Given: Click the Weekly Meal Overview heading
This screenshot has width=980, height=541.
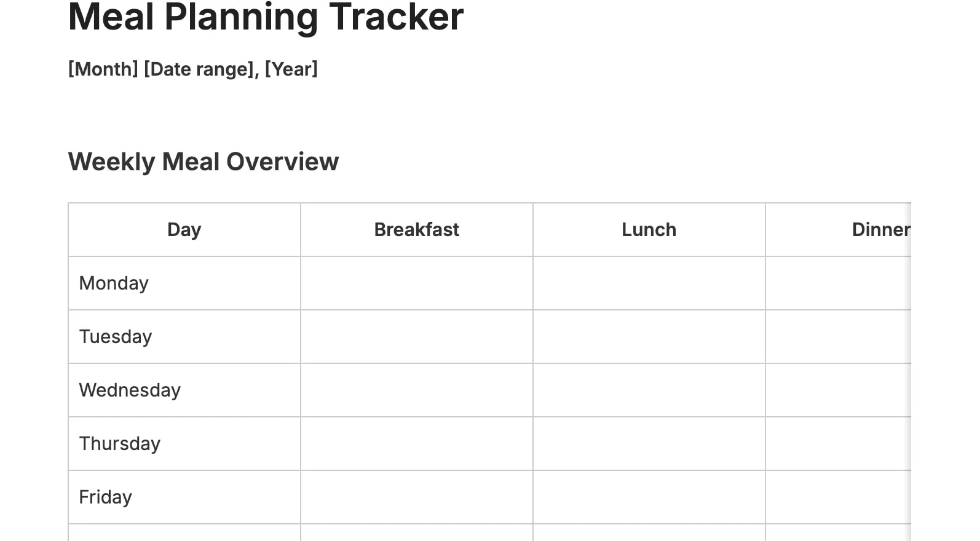Looking at the screenshot, I should coord(203,162).
